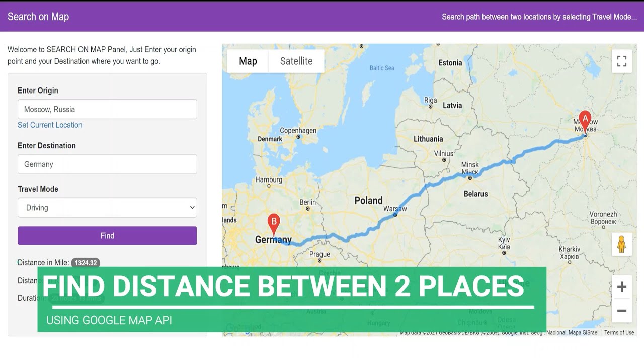Click the Voronezh city label
Image resolution: width=644 pixels, height=362 pixels.
[603, 218]
